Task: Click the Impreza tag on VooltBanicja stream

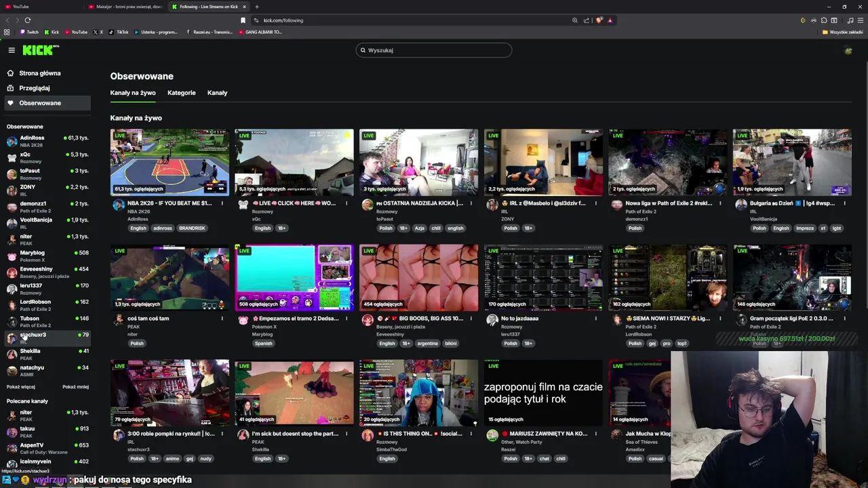Action: 805,228
